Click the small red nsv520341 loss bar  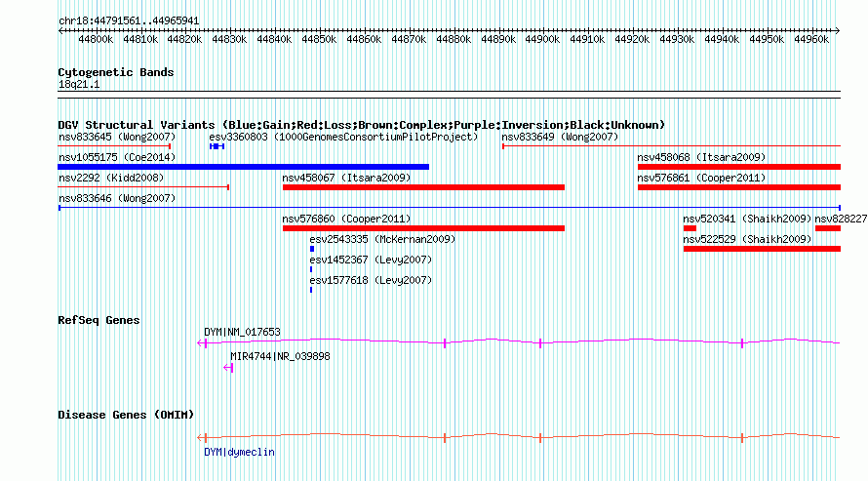click(690, 228)
